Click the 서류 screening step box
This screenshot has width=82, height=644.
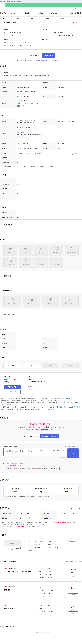tap(12, 365)
